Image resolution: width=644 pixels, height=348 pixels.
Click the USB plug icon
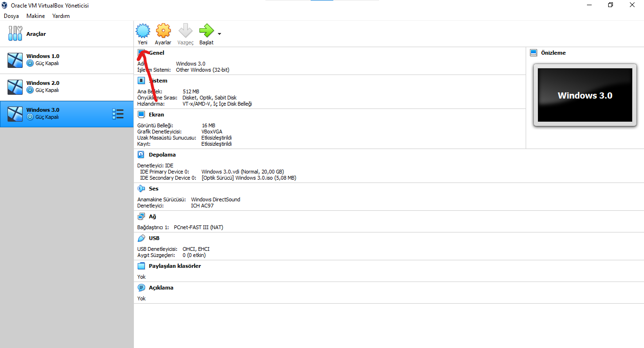click(141, 238)
